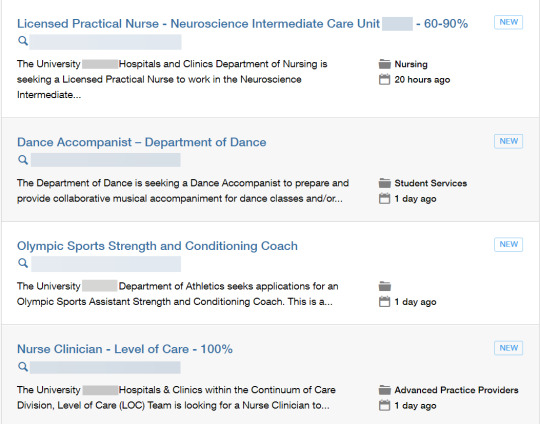Click the folder icon beside Nursing category
The height and width of the screenshot is (424, 540).
pos(384,64)
